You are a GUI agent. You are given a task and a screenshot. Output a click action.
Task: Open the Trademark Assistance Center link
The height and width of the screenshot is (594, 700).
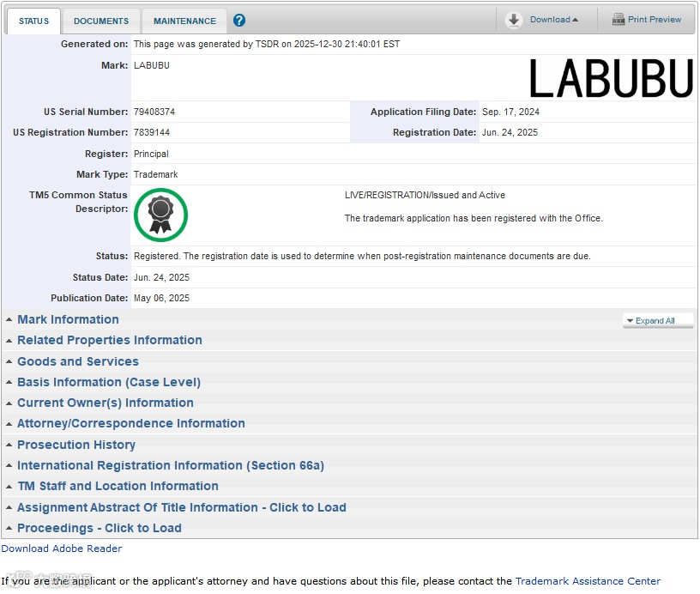[588, 581]
